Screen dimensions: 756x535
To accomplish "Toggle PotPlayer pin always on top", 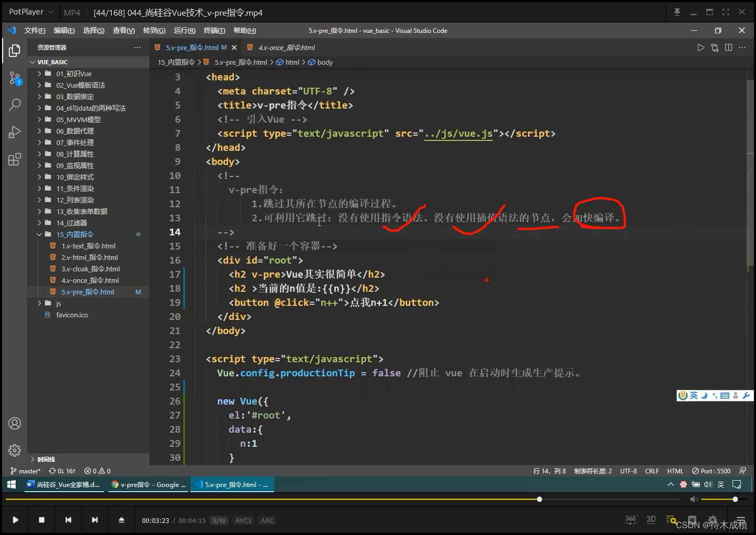I will 677,12.
